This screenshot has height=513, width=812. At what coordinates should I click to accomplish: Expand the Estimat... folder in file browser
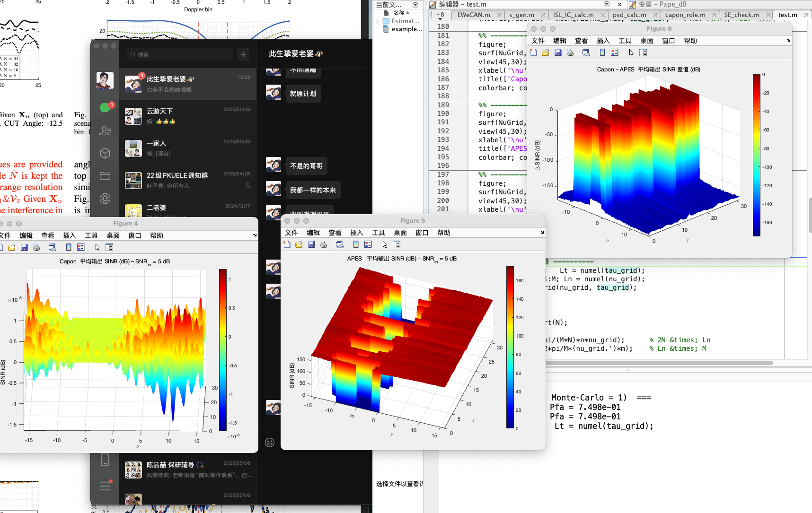tap(378, 21)
